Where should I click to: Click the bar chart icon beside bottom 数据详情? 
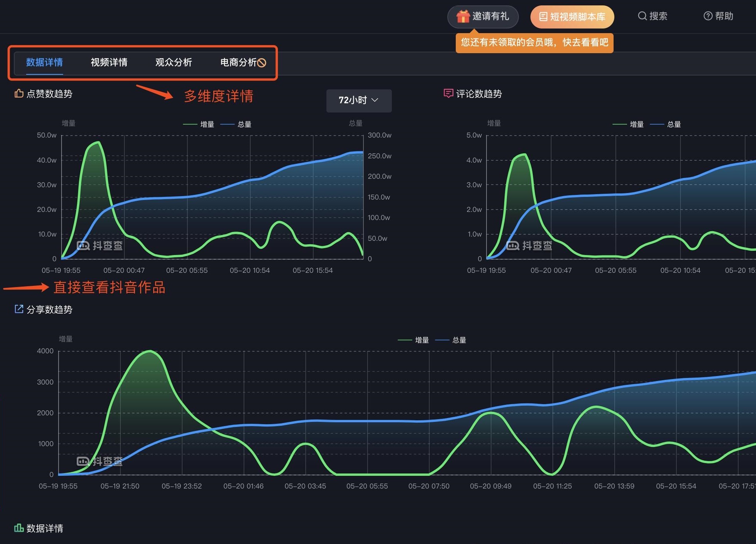pyautogui.click(x=19, y=528)
